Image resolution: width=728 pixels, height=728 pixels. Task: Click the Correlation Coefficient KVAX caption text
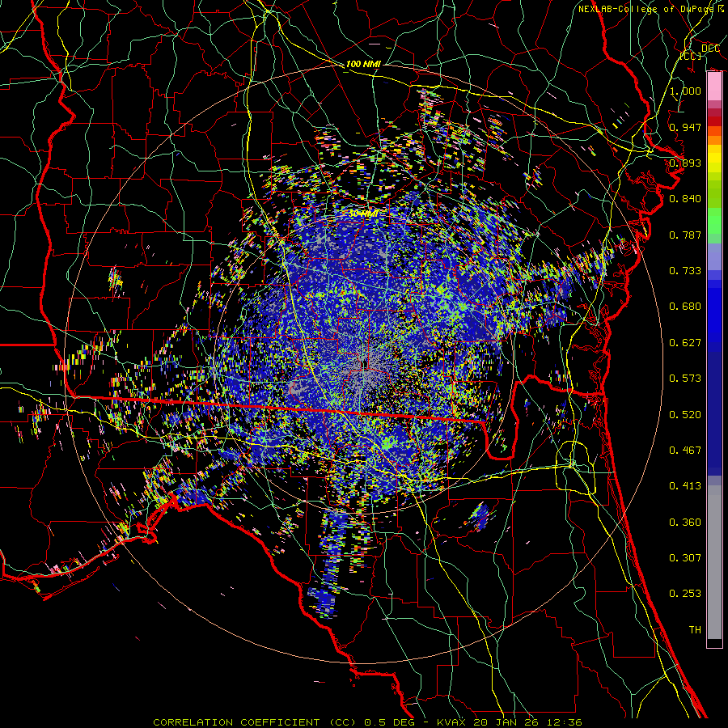pyautogui.click(x=367, y=722)
